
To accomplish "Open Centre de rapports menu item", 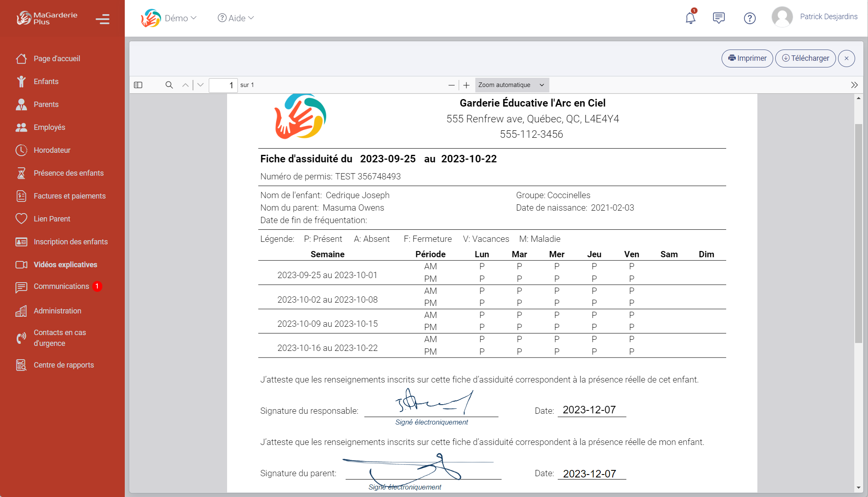I will click(64, 365).
